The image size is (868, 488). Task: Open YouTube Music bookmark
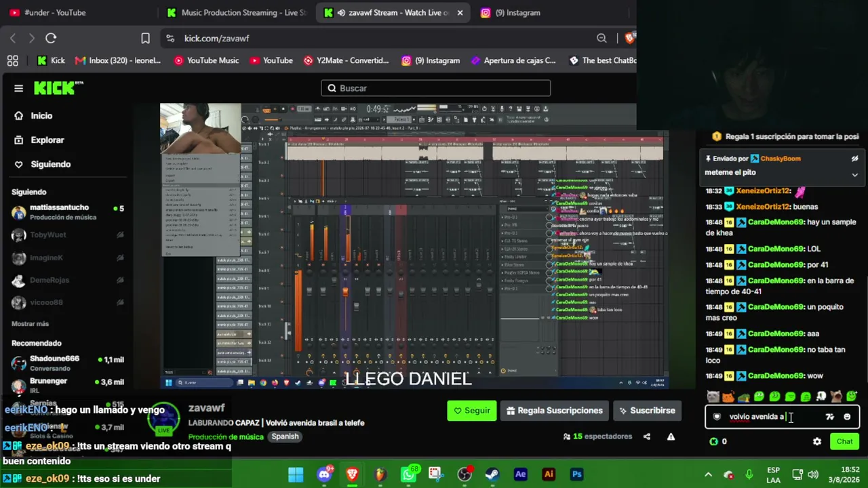tap(206, 60)
